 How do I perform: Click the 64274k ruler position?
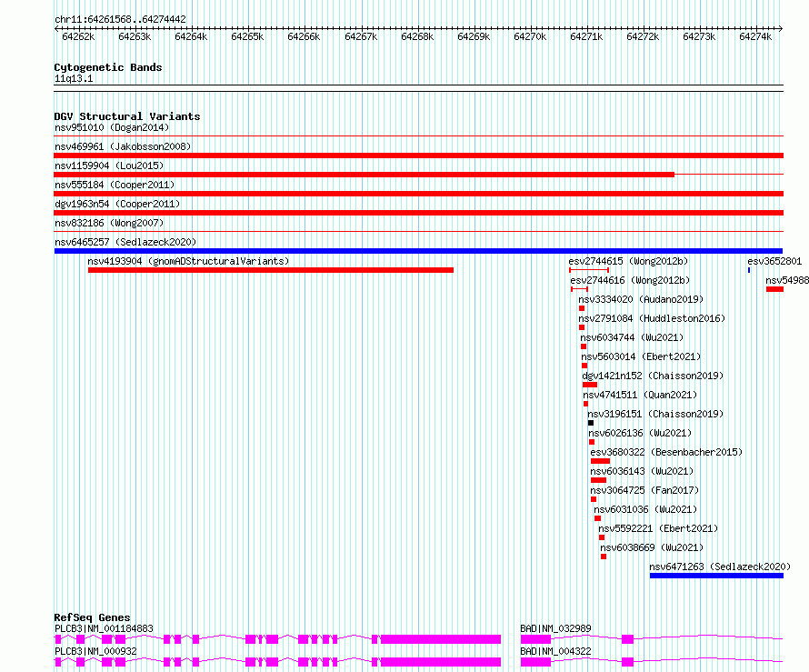click(x=755, y=36)
